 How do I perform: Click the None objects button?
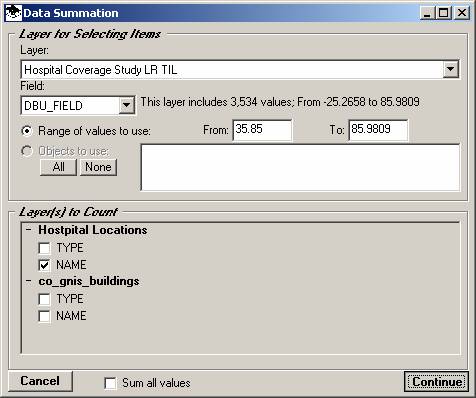98,167
